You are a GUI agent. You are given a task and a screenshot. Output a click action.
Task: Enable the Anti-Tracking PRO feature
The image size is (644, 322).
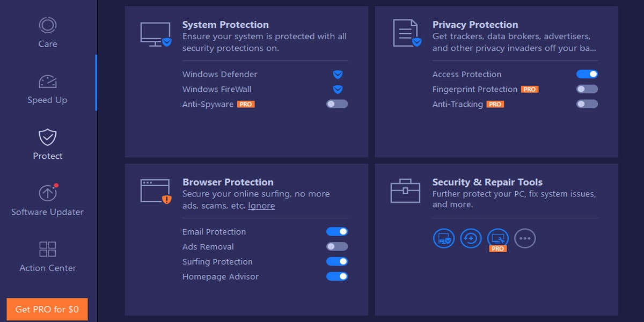[x=587, y=104]
